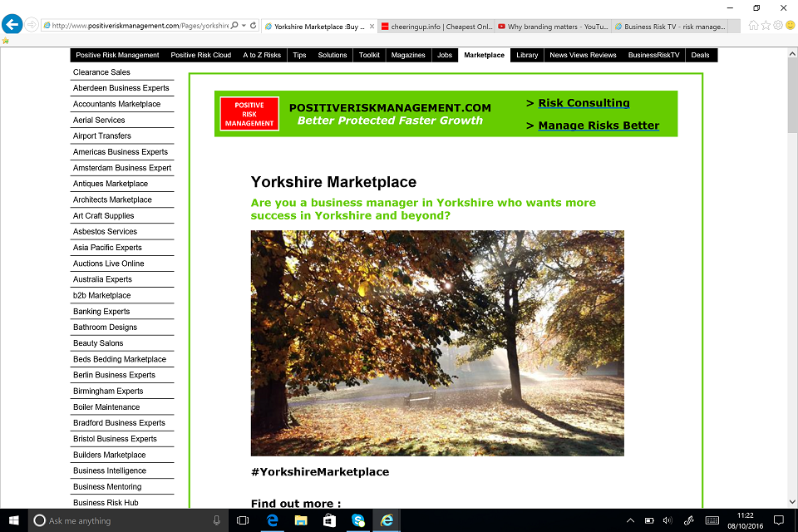The width and height of the screenshot is (798, 532).
Task: Open the Magazines navigation item
Action: (408, 55)
